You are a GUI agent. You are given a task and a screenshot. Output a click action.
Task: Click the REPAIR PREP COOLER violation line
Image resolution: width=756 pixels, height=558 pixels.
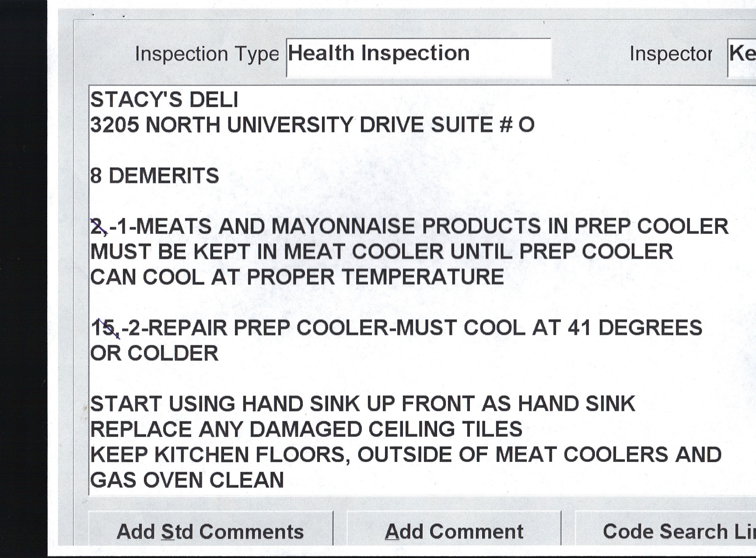pyautogui.click(x=396, y=328)
